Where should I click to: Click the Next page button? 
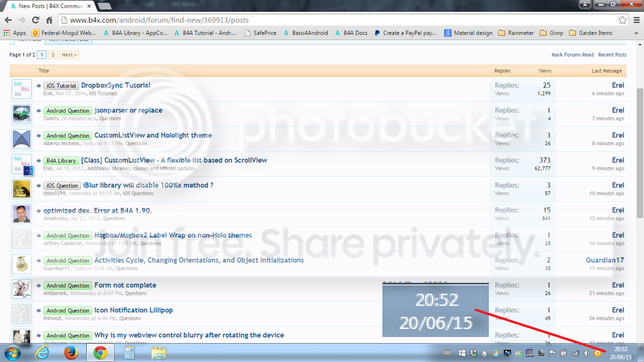point(69,55)
